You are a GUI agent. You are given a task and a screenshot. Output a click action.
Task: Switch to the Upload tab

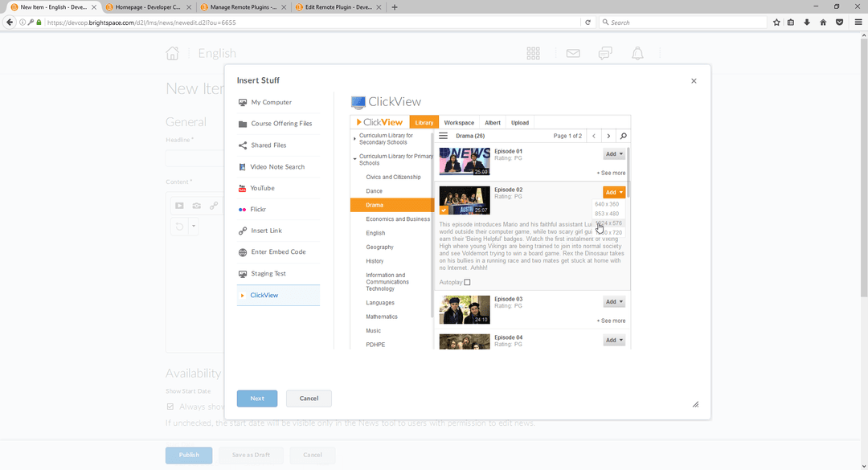click(520, 122)
